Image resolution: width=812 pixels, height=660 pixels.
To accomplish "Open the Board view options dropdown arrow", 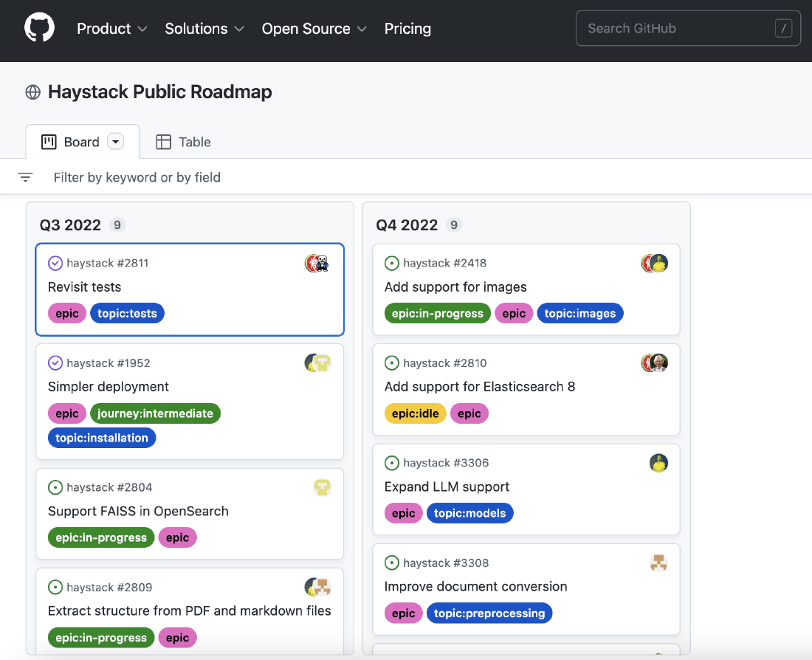I will coord(115,142).
